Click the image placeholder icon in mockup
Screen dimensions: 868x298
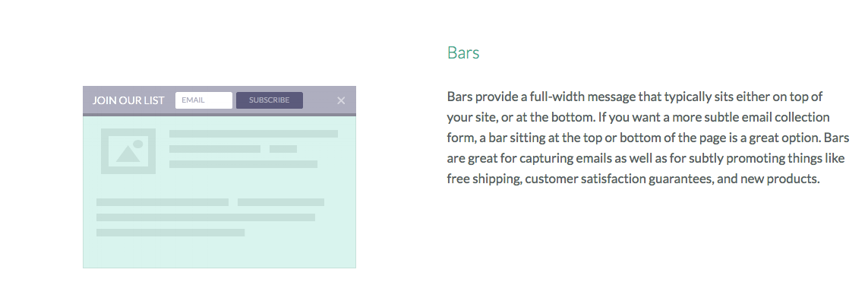pos(128,151)
